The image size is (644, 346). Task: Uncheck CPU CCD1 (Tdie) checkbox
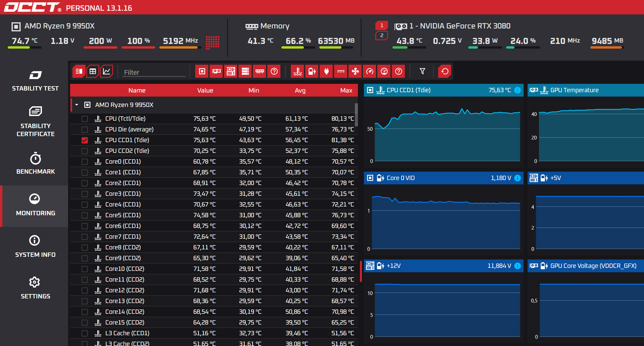pos(85,140)
